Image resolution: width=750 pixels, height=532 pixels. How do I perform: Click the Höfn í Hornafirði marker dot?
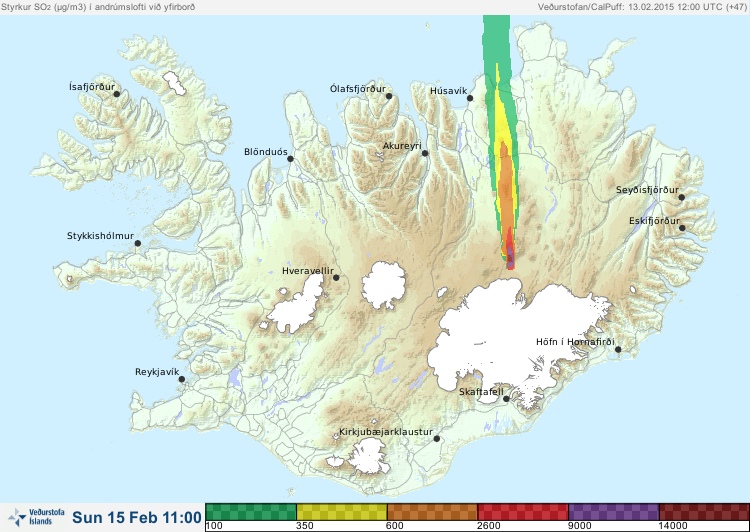(618, 349)
